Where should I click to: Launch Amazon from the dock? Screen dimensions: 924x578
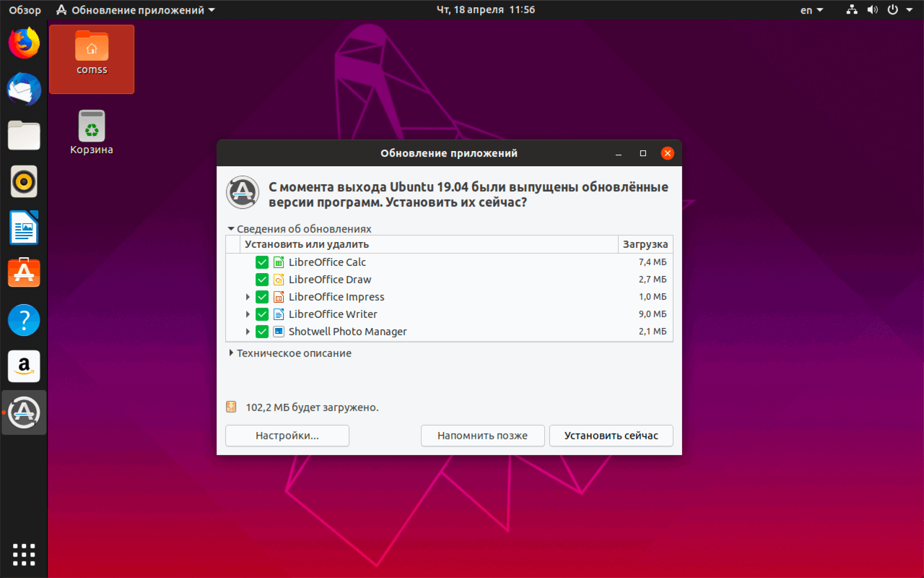24,366
